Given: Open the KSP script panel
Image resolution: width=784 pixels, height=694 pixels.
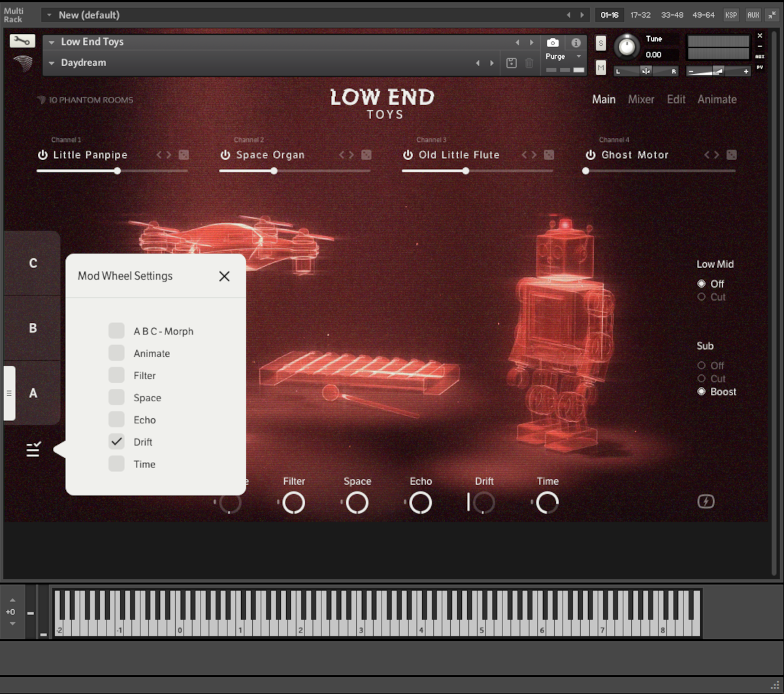Looking at the screenshot, I should coord(731,14).
